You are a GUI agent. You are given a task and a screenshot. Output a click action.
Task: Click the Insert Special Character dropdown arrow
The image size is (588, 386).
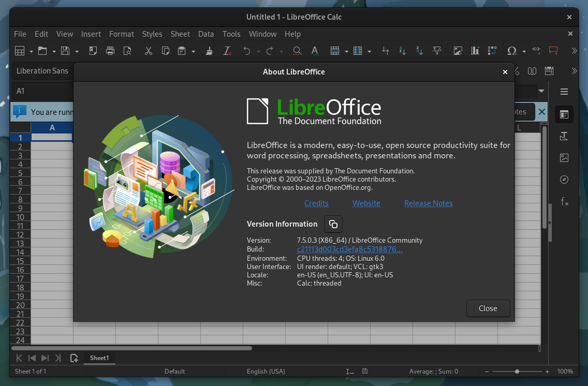click(523, 51)
